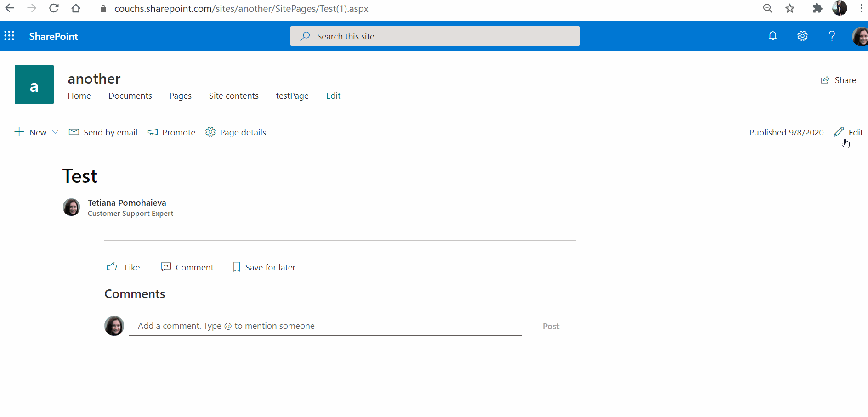Open the testPage navigation link
868x417 pixels.
click(292, 96)
